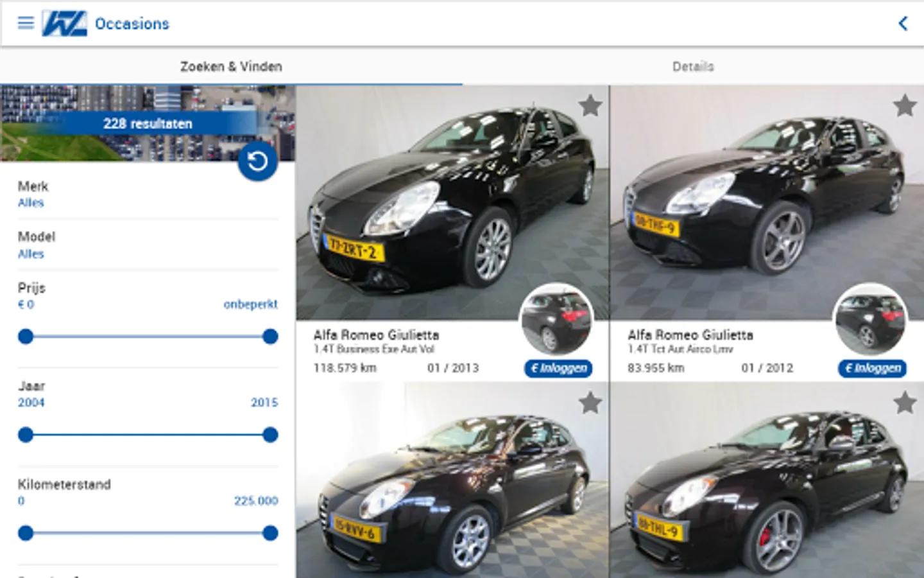
Task: Open the photo of the bottom-right car with red calipers
Action: [x=767, y=480]
